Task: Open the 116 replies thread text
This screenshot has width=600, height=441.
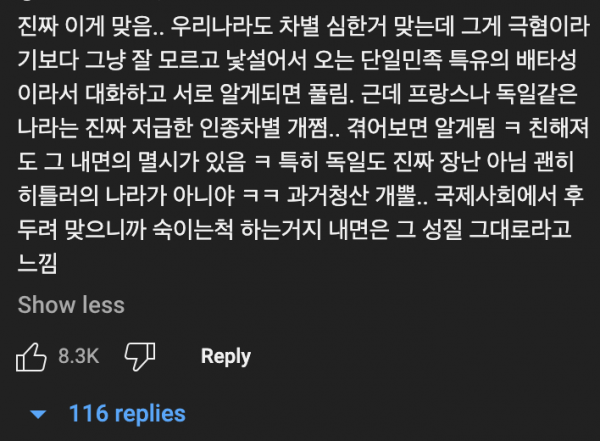Action: (x=127, y=413)
